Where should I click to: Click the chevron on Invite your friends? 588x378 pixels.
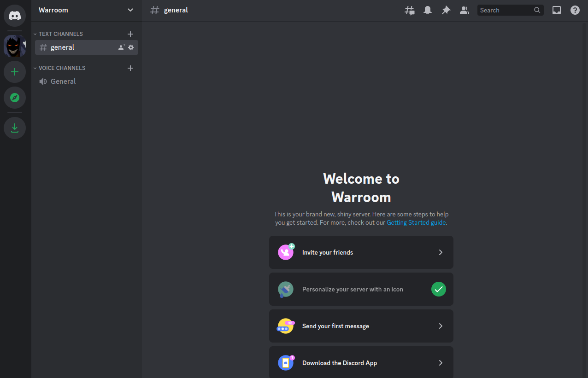click(441, 252)
